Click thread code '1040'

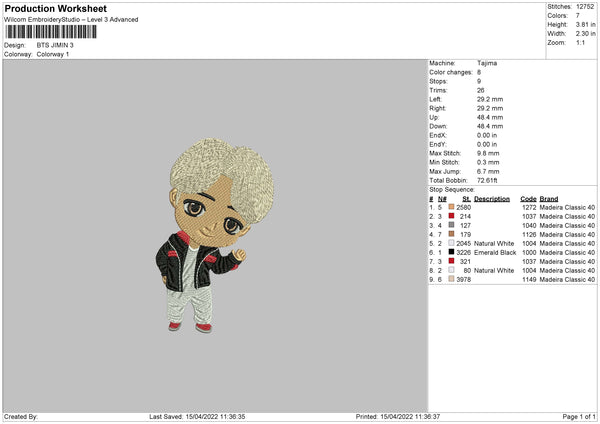[529, 225]
